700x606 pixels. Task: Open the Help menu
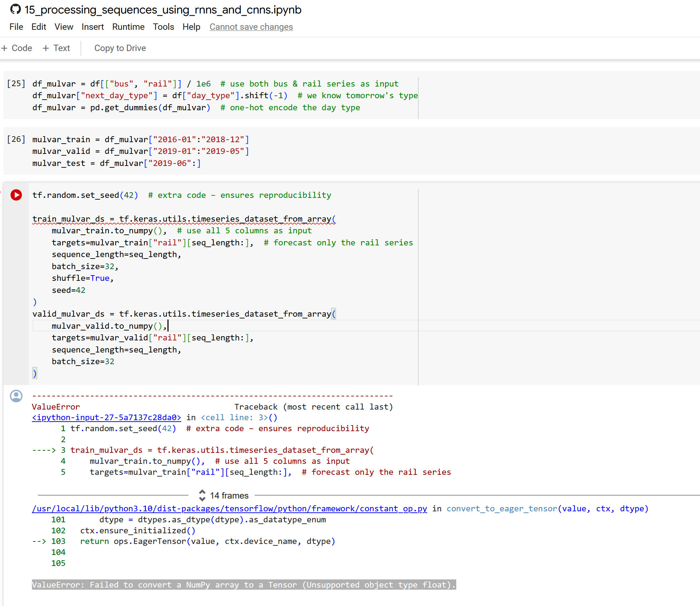(191, 27)
